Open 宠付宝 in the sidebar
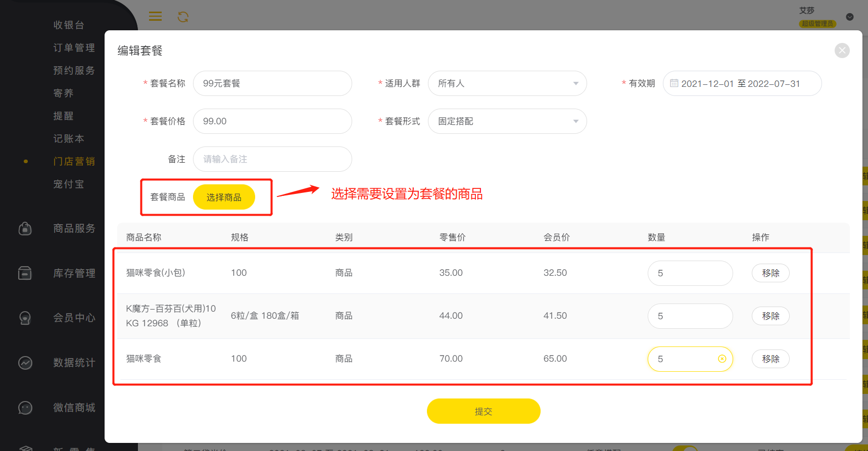This screenshot has width=868, height=451. [x=69, y=184]
